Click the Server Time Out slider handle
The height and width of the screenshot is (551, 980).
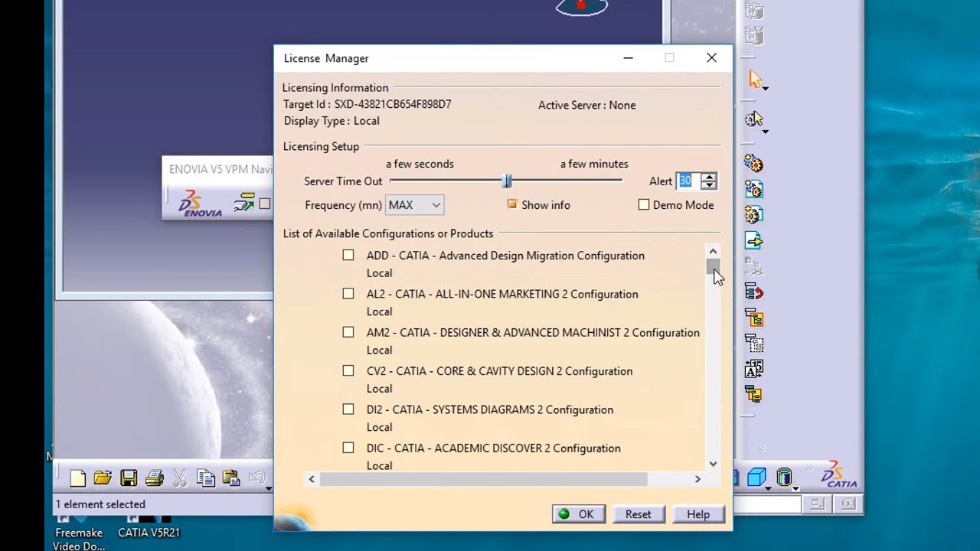(x=507, y=181)
